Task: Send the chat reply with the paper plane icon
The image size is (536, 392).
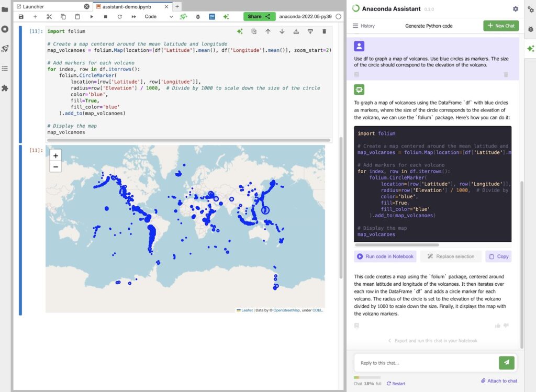Action: (x=506, y=363)
